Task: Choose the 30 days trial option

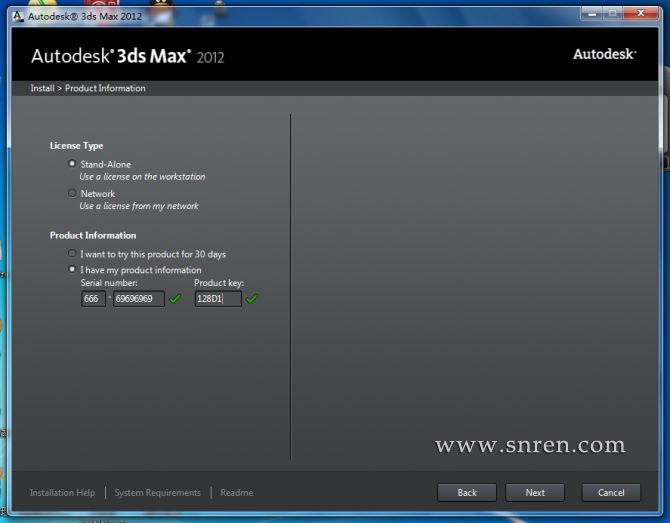Action: tap(72, 253)
